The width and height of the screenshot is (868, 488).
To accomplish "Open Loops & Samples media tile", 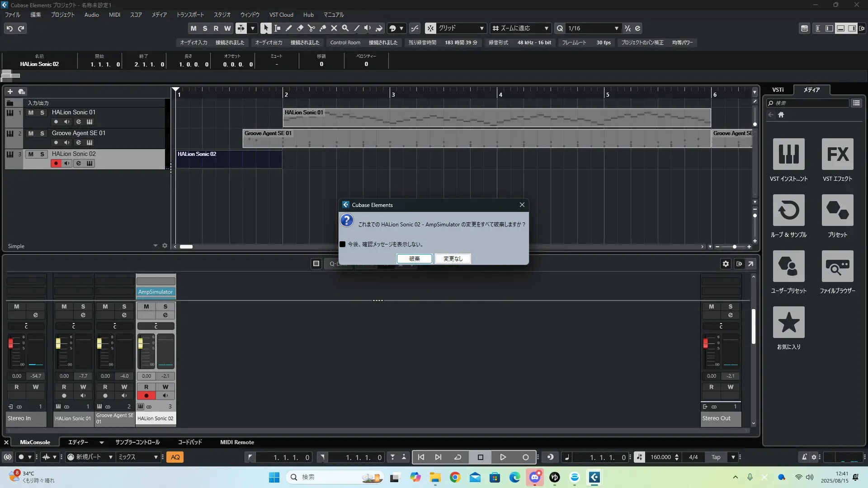I will tap(788, 211).
